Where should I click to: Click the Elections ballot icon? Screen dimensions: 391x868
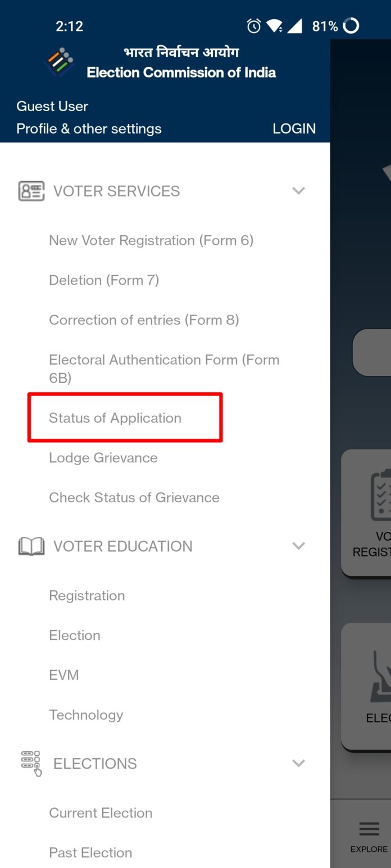pos(31,763)
